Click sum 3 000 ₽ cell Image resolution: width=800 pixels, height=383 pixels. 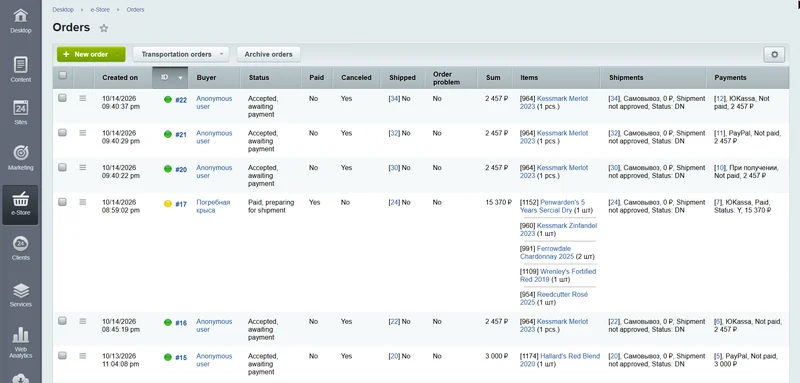click(x=497, y=356)
